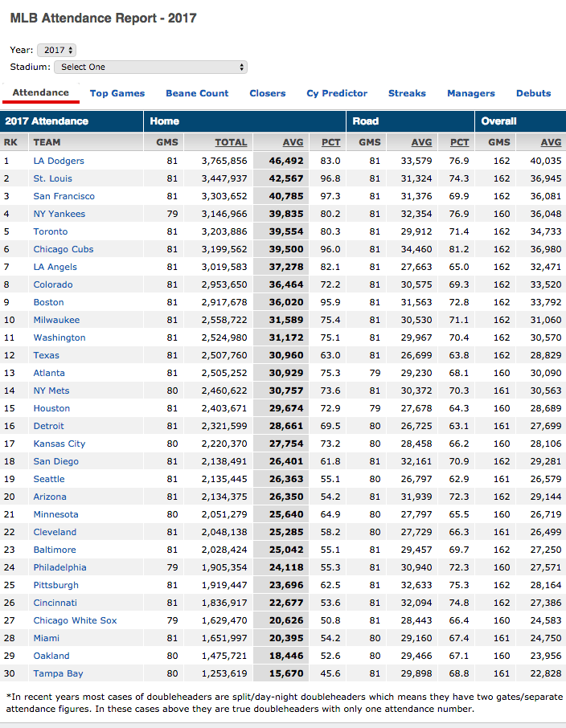
Task: Open the Seattle team link
Action: (x=49, y=479)
